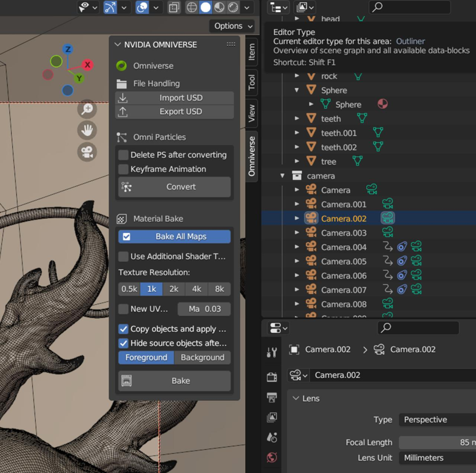Open outliner display mode dropdown
This screenshot has height=473, width=476.
point(305,7)
